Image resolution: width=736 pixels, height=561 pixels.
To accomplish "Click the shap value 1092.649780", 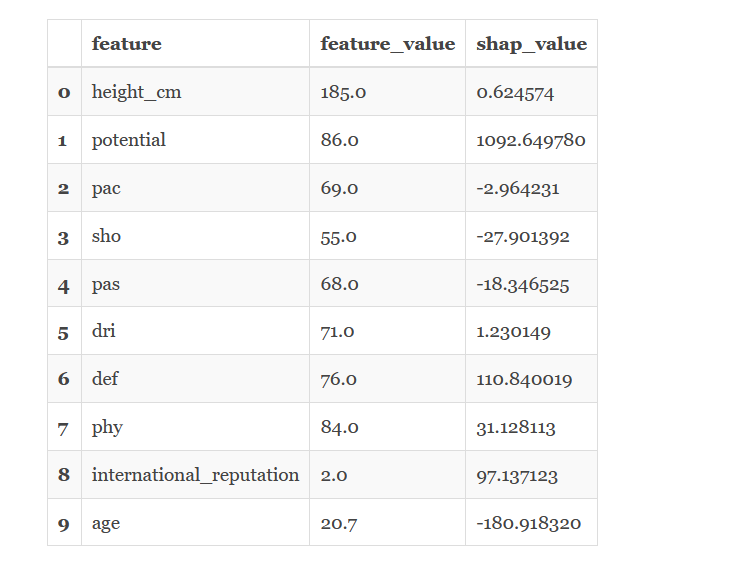I will point(531,140).
